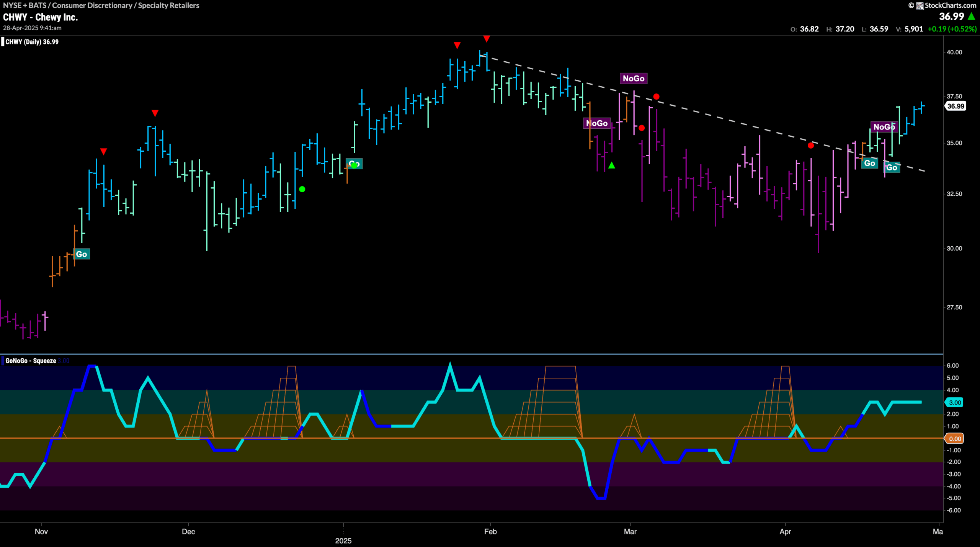980x547 pixels.
Task: Click the red down-triangle above late November high
Action: pos(155,113)
